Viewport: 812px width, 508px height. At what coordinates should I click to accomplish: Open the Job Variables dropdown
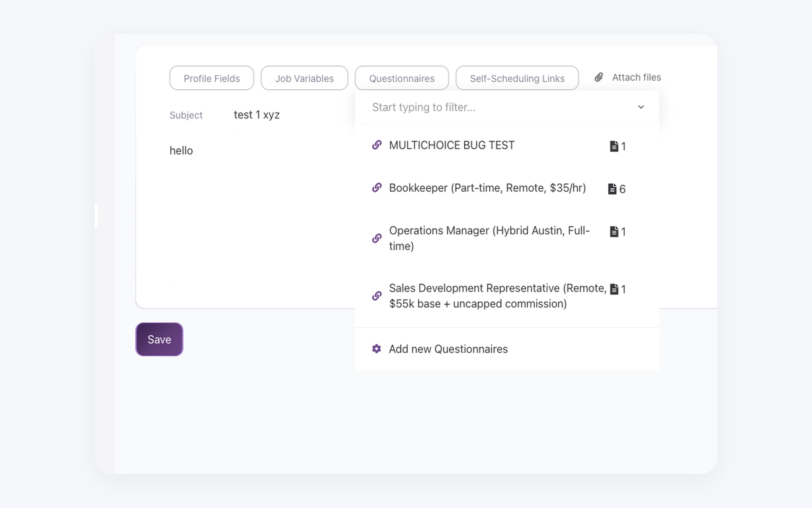tap(304, 78)
